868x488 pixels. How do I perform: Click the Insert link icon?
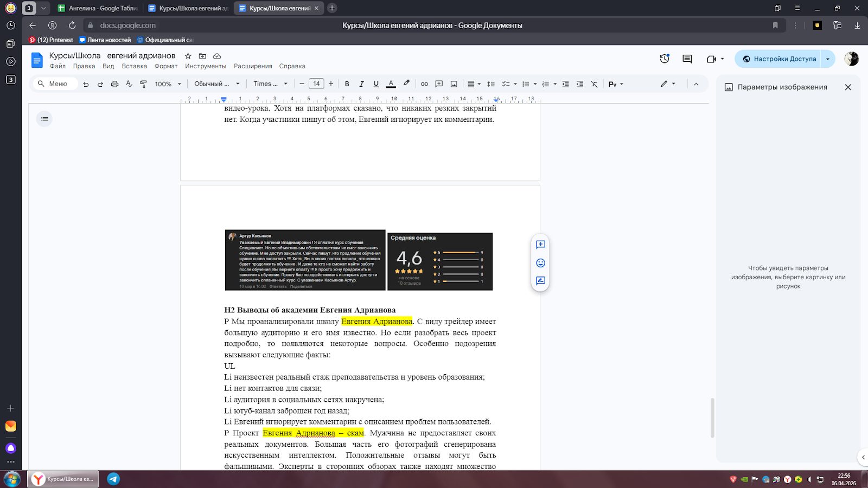[424, 84]
